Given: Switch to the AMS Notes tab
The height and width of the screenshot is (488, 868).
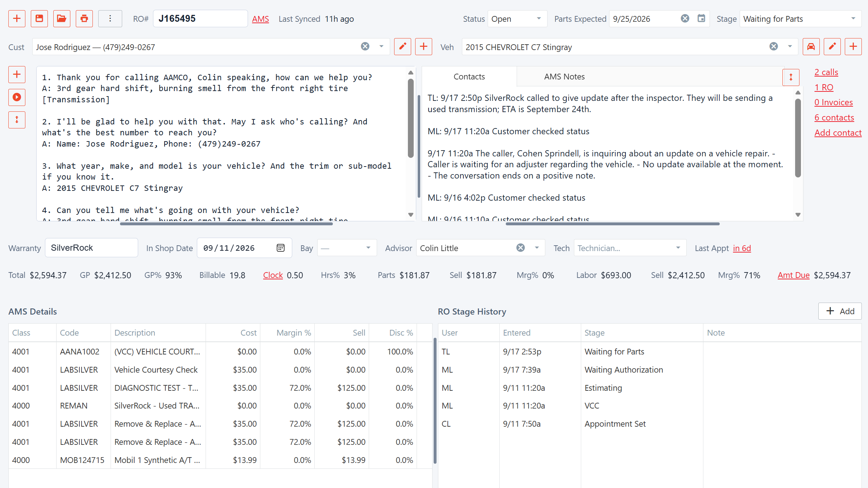Looking at the screenshot, I should [564, 77].
